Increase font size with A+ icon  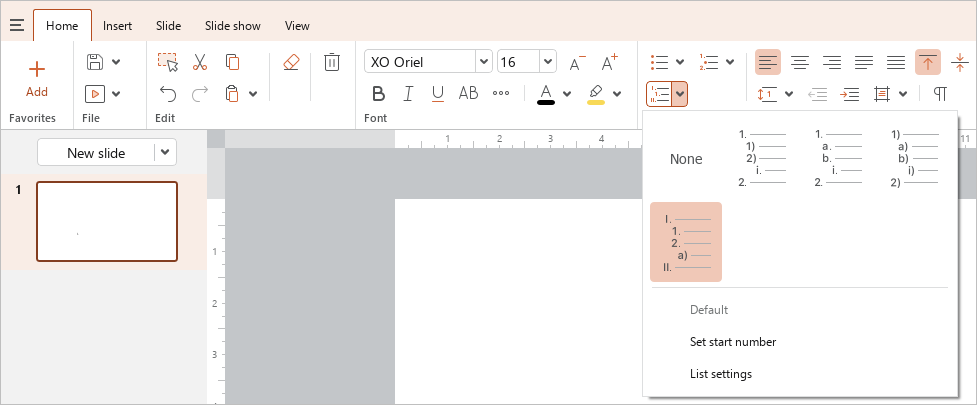(x=609, y=62)
